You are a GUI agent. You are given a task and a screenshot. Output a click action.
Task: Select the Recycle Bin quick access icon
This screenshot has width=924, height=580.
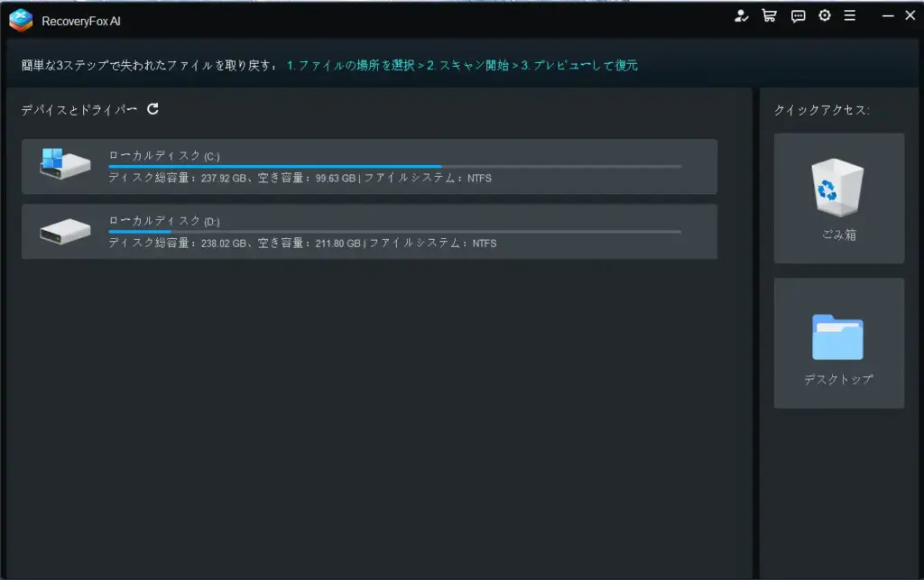point(838,198)
